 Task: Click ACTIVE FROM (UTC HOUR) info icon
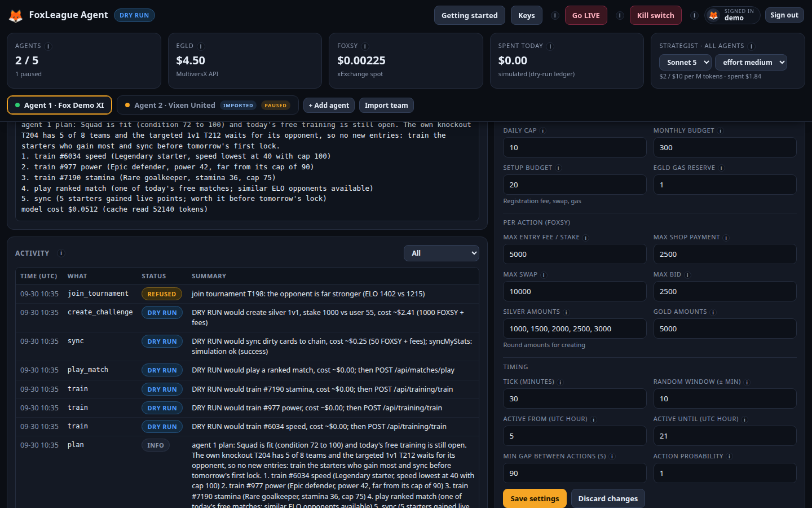pos(594,419)
